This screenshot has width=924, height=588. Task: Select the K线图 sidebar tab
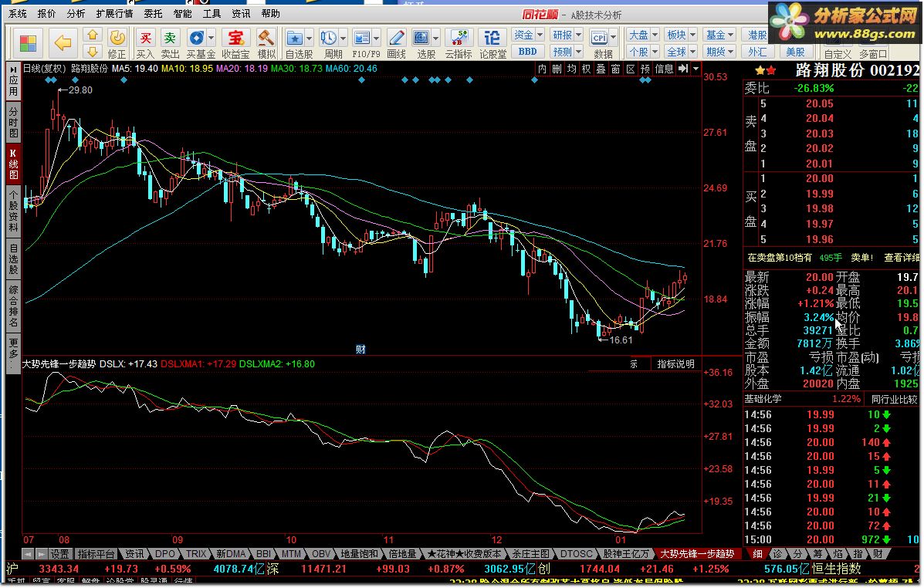(13, 164)
